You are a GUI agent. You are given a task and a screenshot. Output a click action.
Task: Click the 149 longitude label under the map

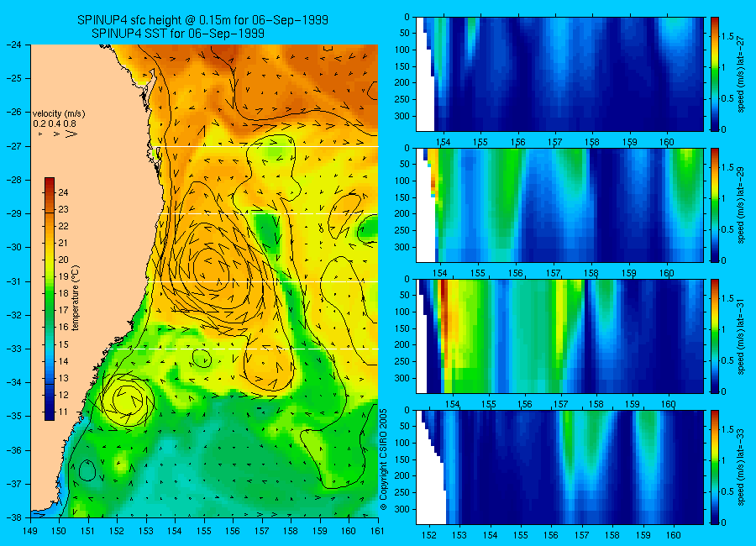(x=30, y=531)
